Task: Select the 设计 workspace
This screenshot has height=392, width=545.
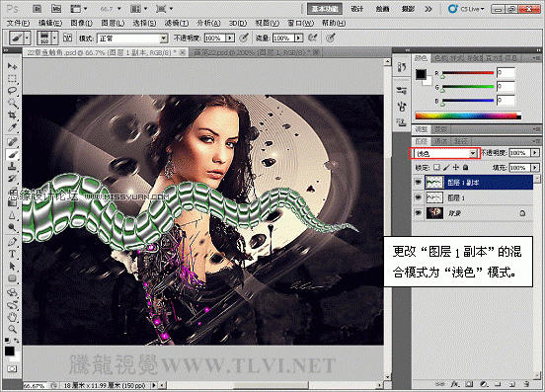Action: click(x=357, y=9)
